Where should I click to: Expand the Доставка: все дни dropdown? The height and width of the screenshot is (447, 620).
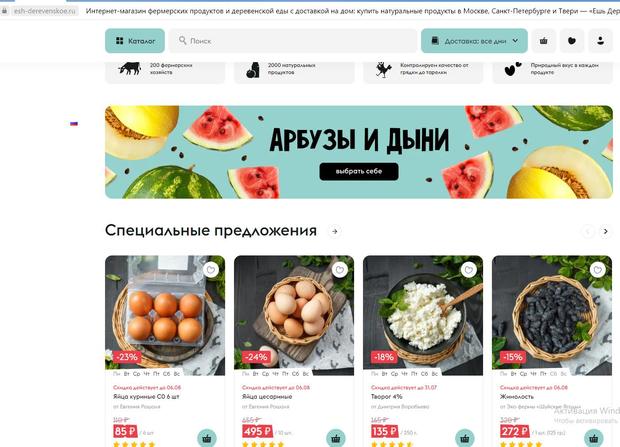474,41
